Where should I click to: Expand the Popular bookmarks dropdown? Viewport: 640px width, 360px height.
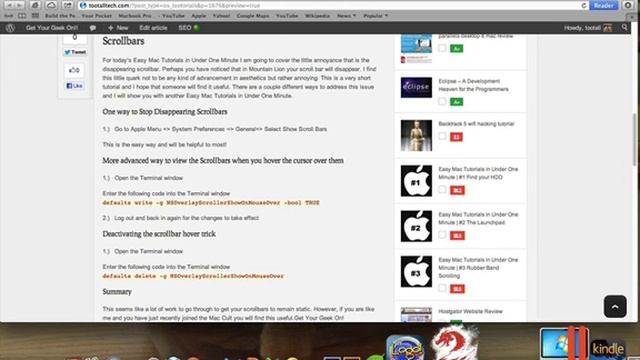[376, 16]
